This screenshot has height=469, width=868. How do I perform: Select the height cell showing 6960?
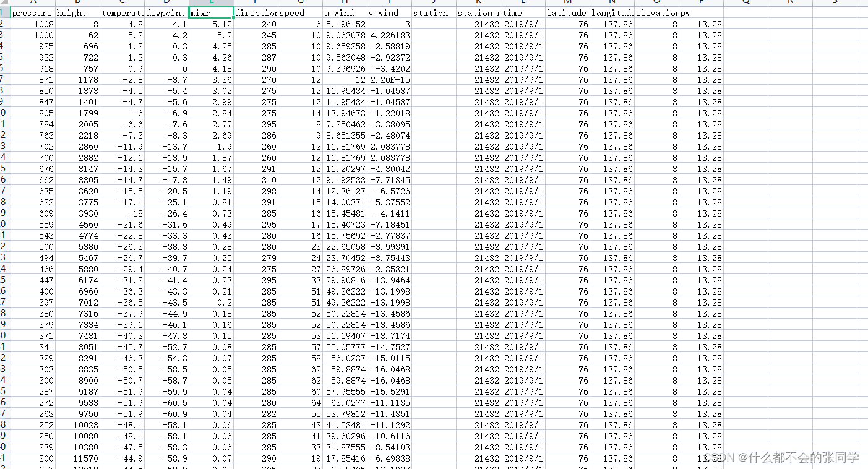click(77, 291)
